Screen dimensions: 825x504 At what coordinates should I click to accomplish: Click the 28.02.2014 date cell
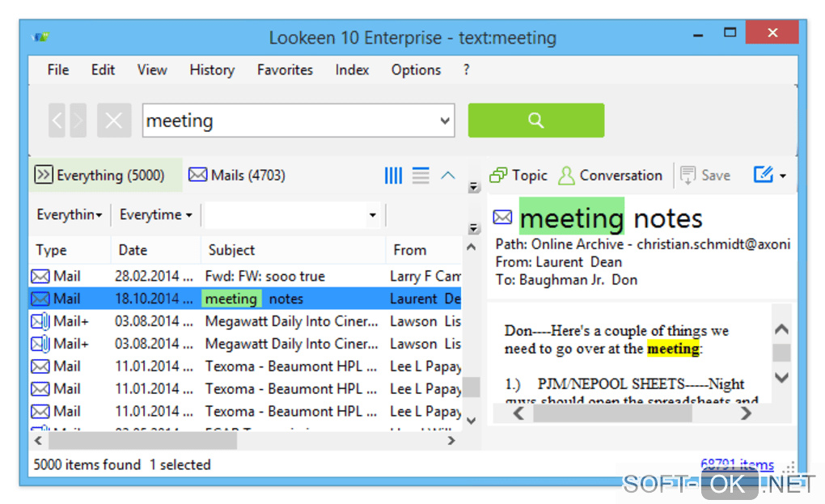click(x=154, y=276)
